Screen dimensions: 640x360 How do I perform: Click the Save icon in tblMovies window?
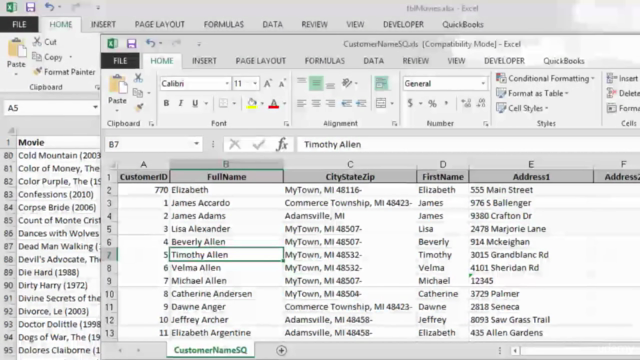click(30, 7)
